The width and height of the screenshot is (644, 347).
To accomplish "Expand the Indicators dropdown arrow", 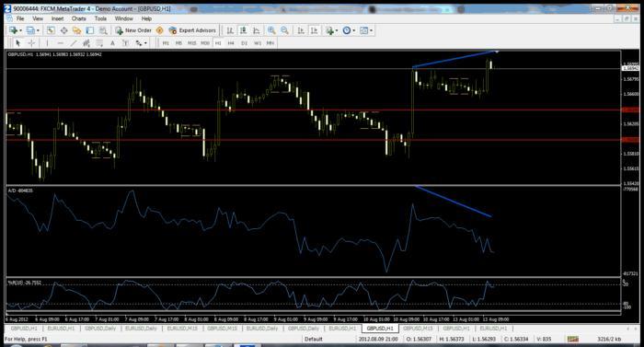I will (337, 30).
